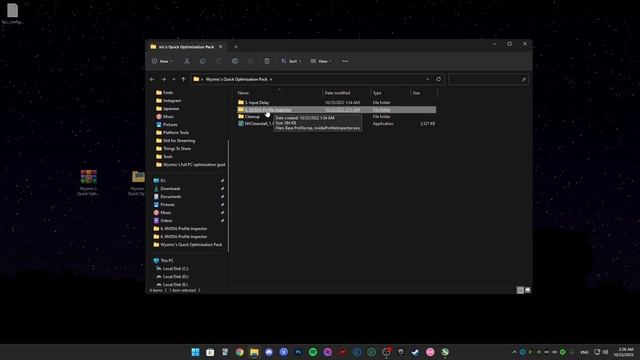Open Steam from the taskbar
The image size is (640, 360).
(x=416, y=352)
